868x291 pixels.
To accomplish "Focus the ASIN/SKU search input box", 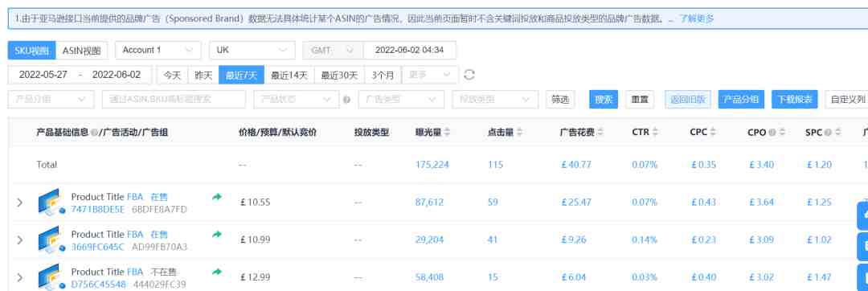I will click(x=174, y=100).
